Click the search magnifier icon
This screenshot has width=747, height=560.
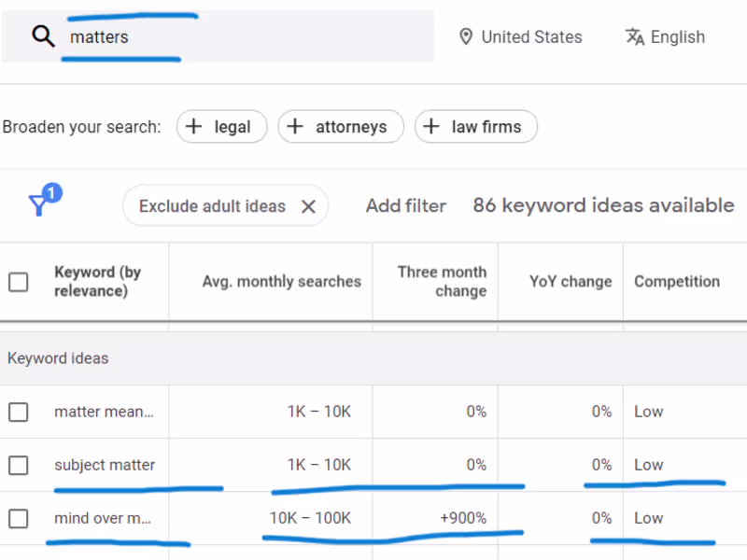43,36
